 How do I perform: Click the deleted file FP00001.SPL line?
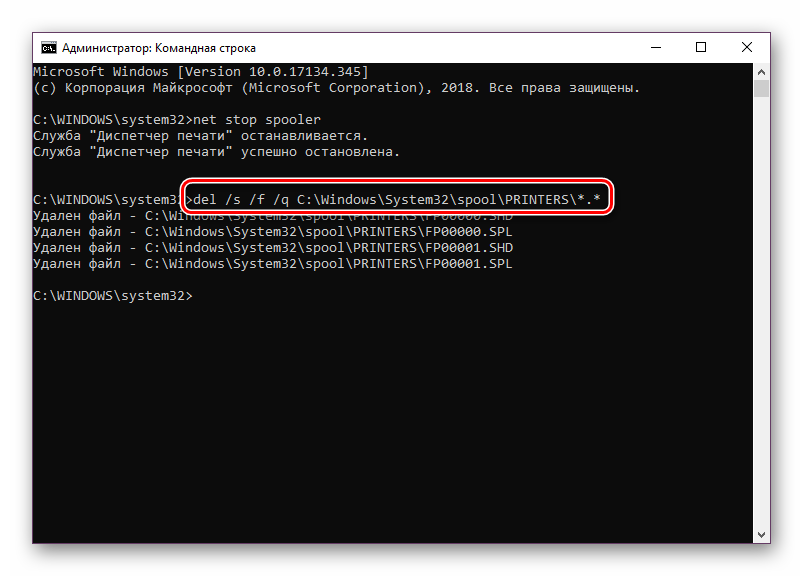coord(272,264)
